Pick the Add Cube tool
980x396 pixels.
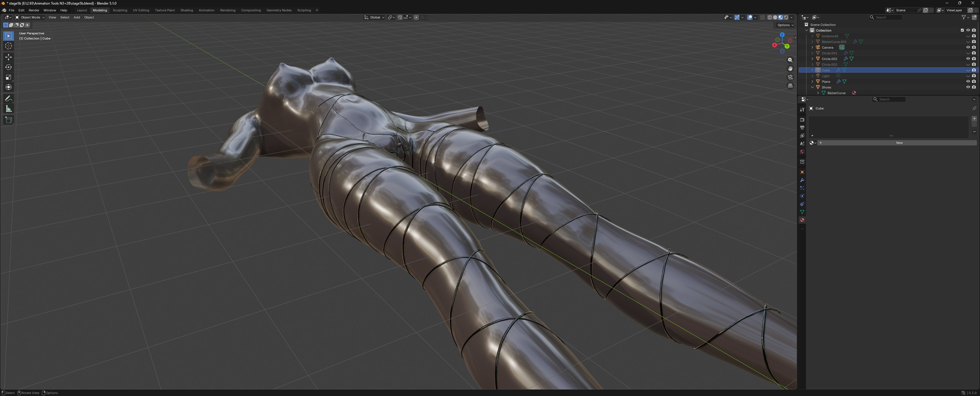pyautogui.click(x=8, y=120)
